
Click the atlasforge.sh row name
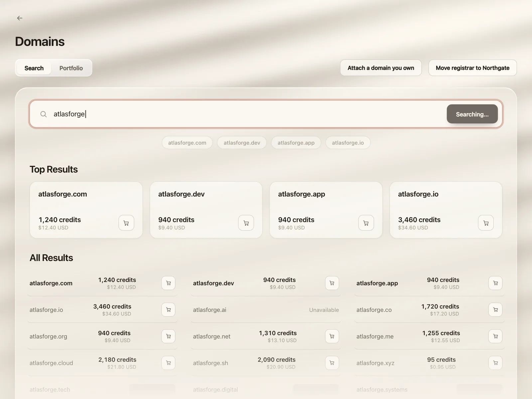coord(210,363)
